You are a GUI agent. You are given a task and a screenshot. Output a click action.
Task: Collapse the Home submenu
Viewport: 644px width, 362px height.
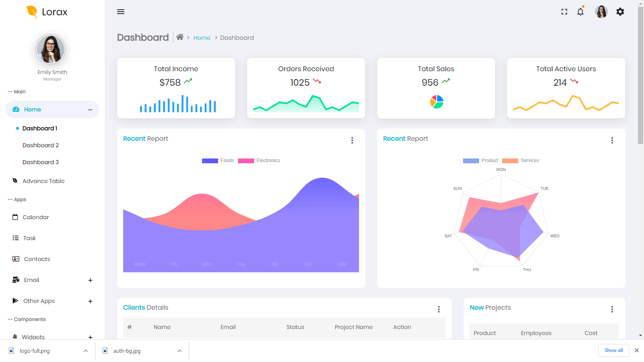pos(91,109)
